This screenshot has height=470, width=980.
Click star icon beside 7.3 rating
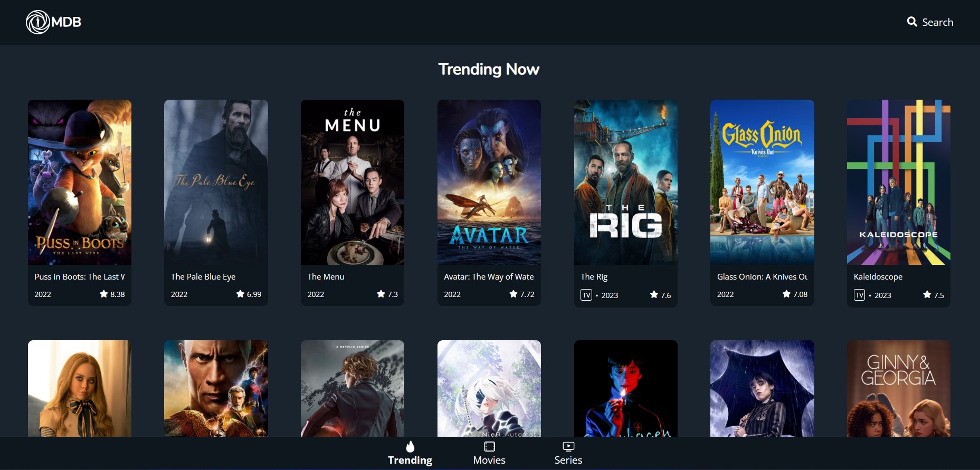point(381,294)
